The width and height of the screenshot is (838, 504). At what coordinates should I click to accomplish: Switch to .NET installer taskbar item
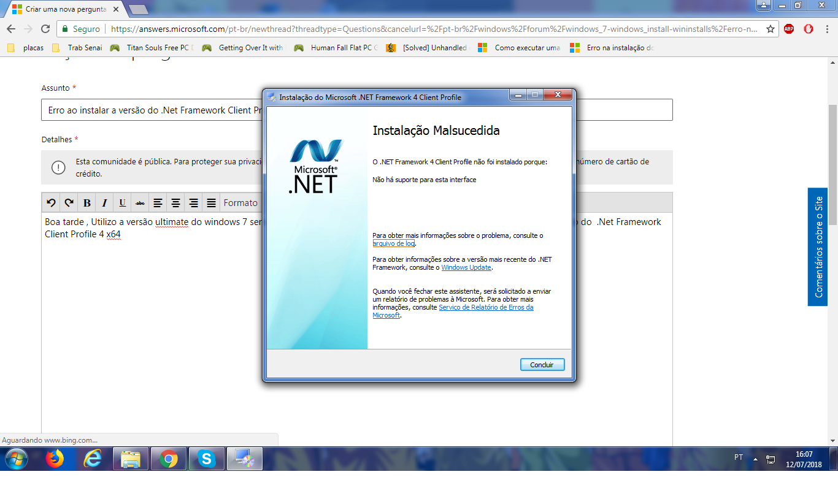coord(245,459)
